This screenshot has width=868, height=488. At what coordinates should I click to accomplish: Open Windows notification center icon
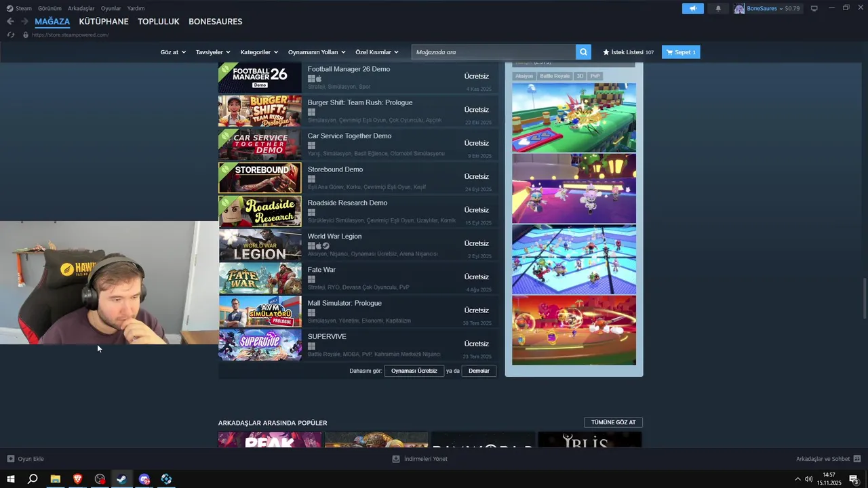coord(854,479)
